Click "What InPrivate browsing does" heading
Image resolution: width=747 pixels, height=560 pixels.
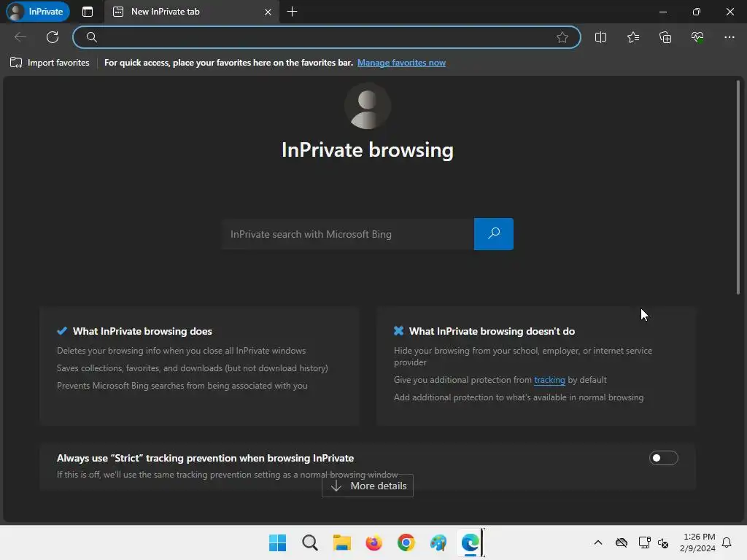coord(142,331)
